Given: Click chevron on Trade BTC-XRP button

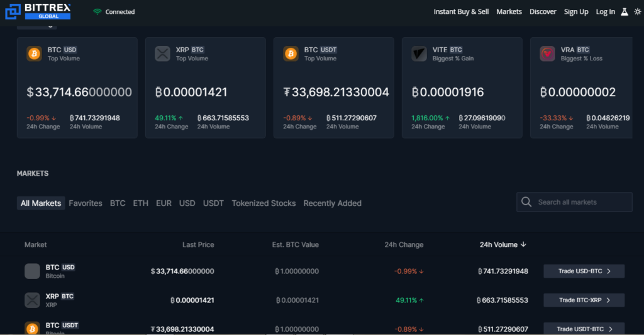Looking at the screenshot, I should pos(608,300).
